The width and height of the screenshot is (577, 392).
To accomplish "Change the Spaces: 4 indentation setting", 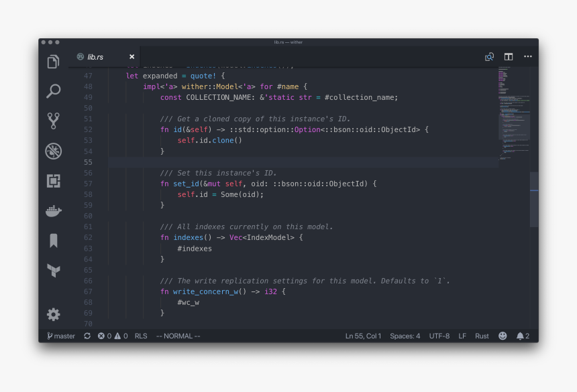I will 405,336.
